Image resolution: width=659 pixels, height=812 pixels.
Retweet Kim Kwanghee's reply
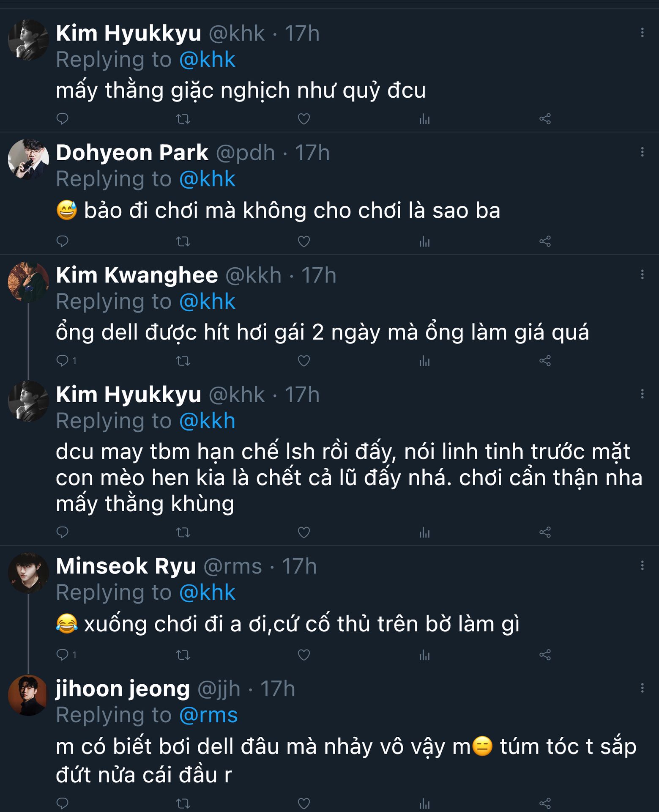(x=183, y=361)
